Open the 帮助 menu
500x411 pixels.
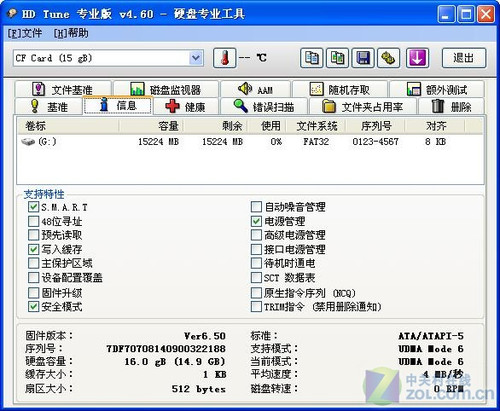pos(71,33)
